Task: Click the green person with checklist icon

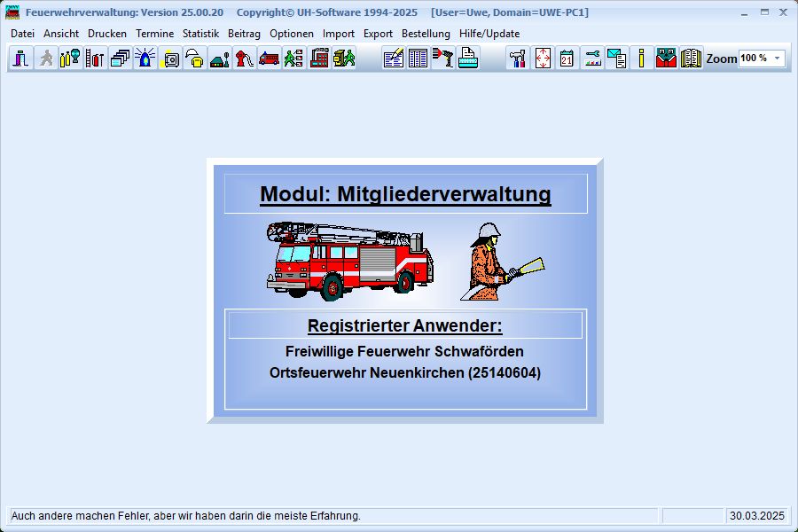Action: tap(294, 58)
